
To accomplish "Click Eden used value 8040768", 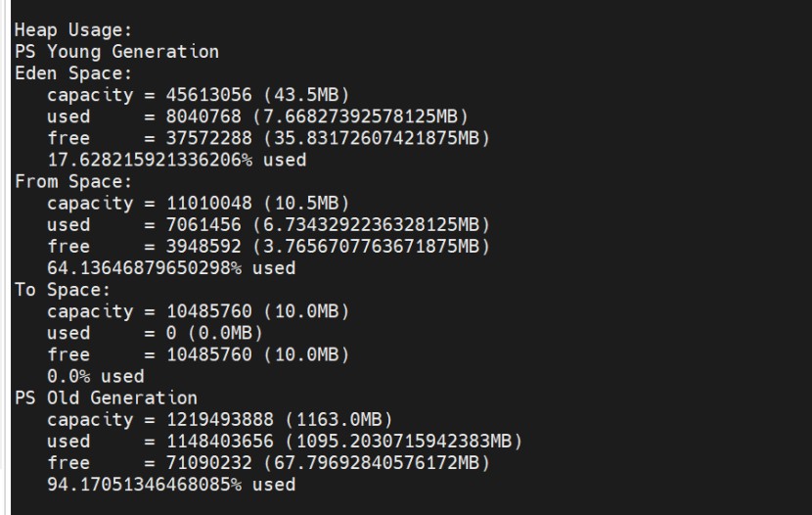I will coord(203,117).
